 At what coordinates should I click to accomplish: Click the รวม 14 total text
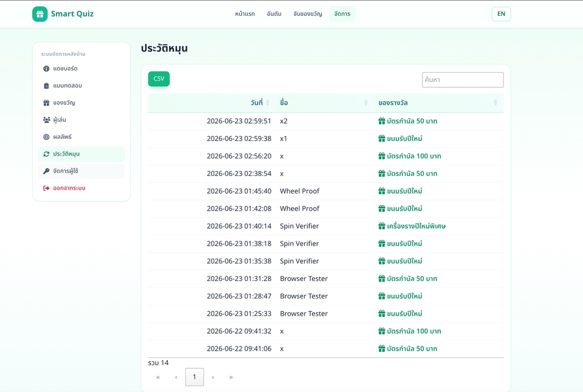[159, 363]
